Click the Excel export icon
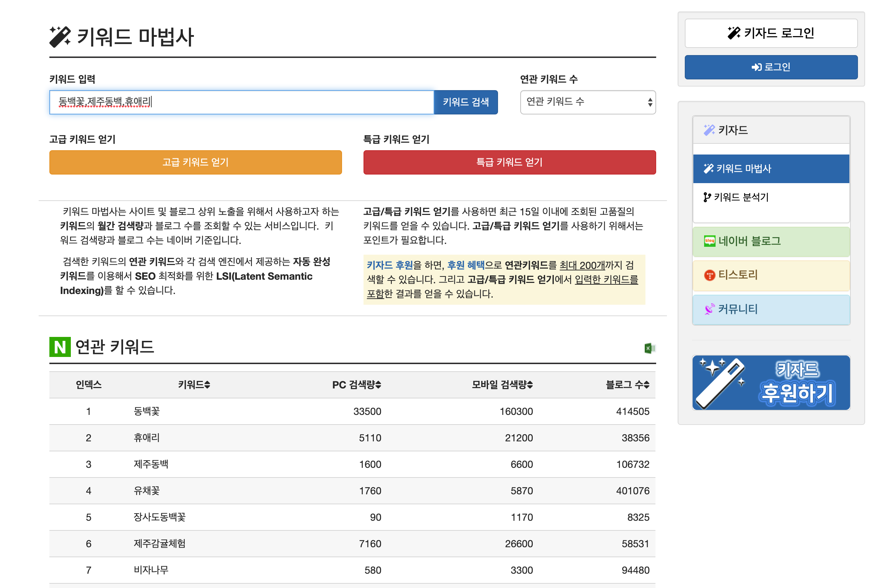Viewport: 883px width, 588px height. (649, 348)
